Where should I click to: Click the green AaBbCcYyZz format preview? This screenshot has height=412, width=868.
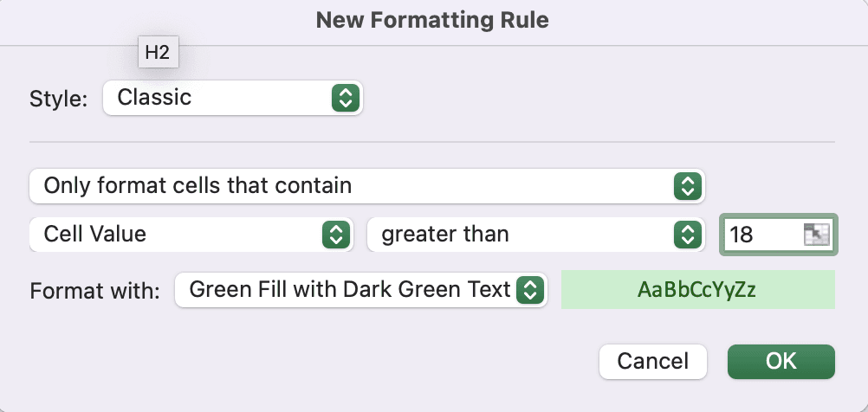697,290
